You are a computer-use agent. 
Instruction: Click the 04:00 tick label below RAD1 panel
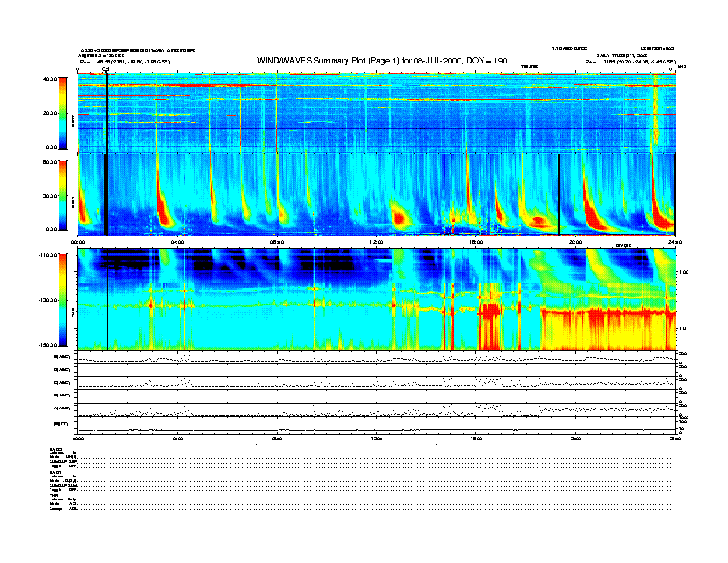coord(177,242)
